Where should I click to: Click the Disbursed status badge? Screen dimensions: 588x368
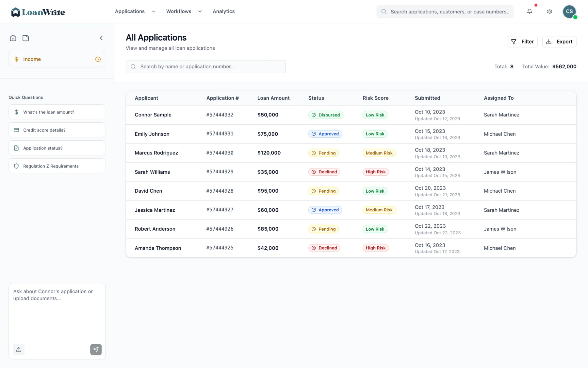click(326, 115)
